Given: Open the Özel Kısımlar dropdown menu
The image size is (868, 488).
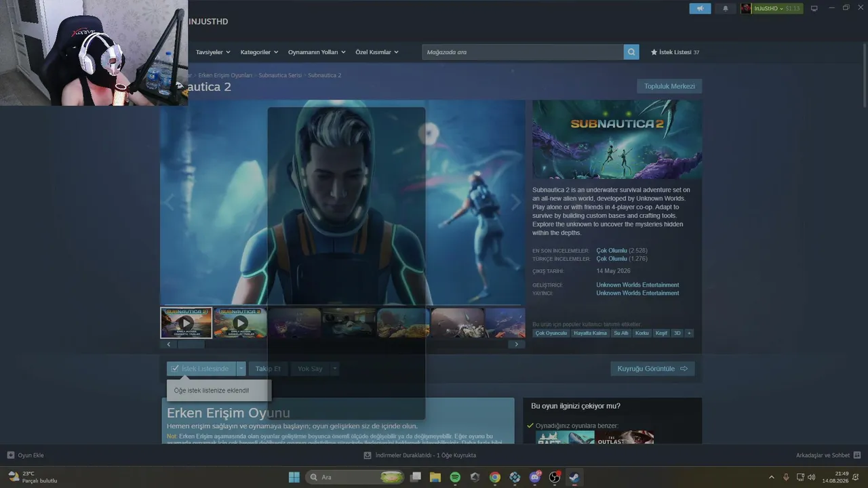Looking at the screenshot, I should (377, 52).
